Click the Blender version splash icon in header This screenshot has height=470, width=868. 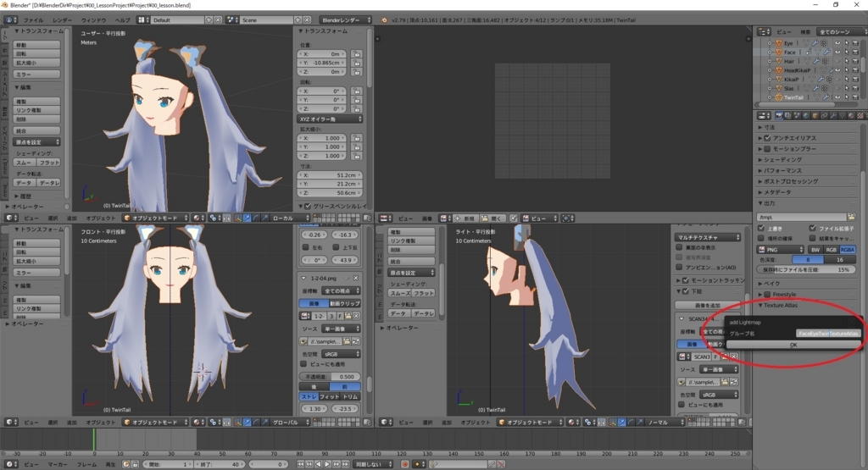(384, 20)
